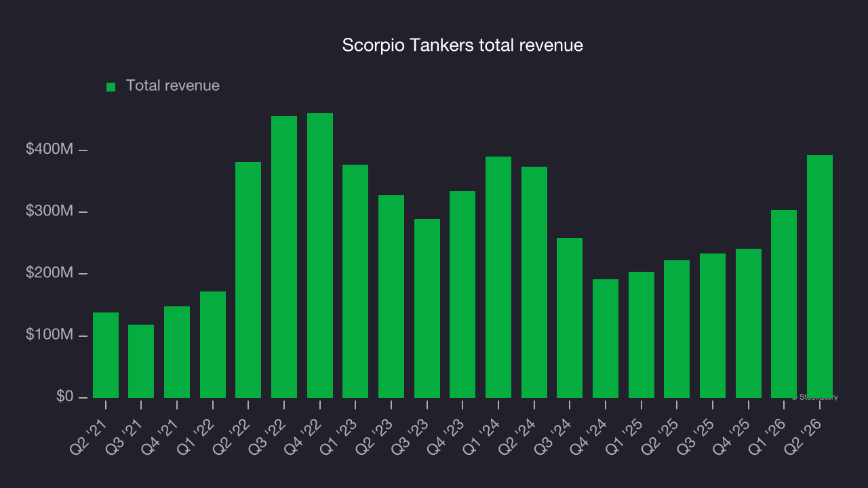Click the $100M y-axis label
Screen dimensions: 868x488
[50, 335]
